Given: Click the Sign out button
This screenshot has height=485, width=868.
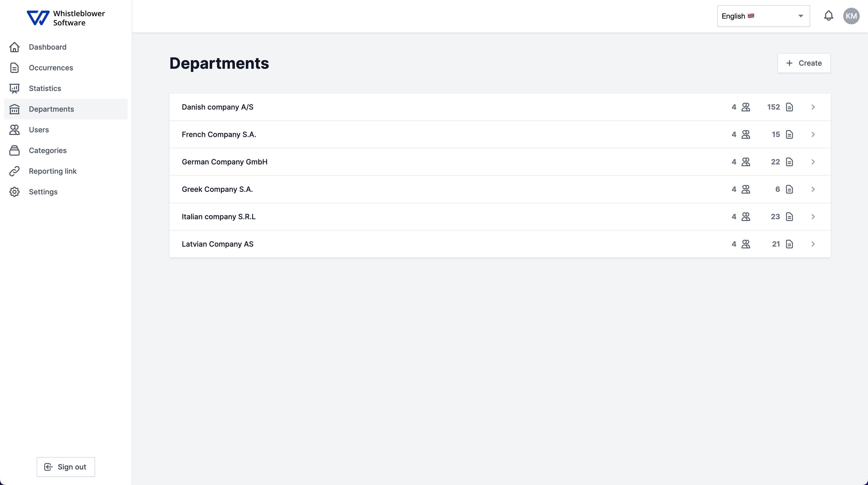Looking at the screenshot, I should 66,467.
